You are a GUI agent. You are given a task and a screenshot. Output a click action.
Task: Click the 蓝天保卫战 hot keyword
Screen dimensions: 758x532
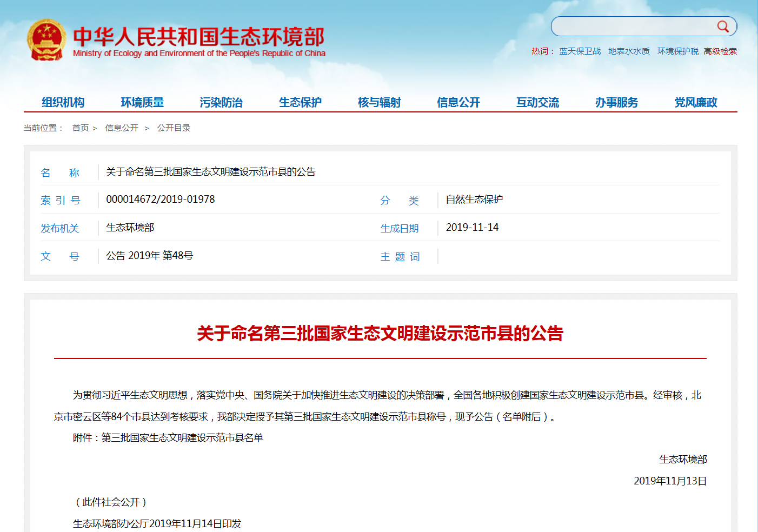pyautogui.click(x=580, y=51)
